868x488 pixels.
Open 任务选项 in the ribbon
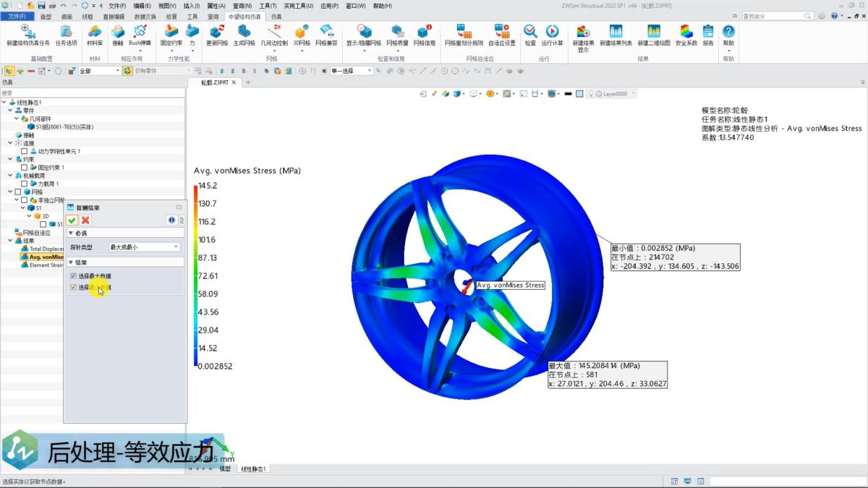(x=66, y=35)
